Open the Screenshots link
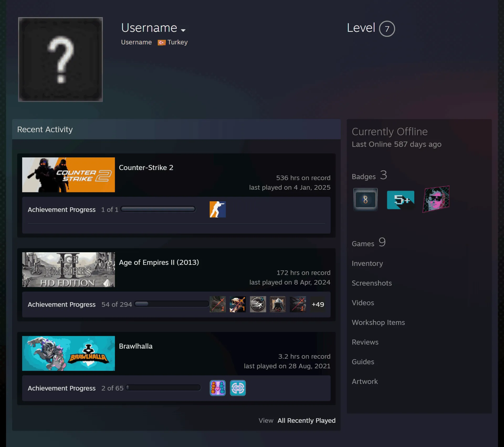Viewport: 504px width, 447px height. click(372, 283)
